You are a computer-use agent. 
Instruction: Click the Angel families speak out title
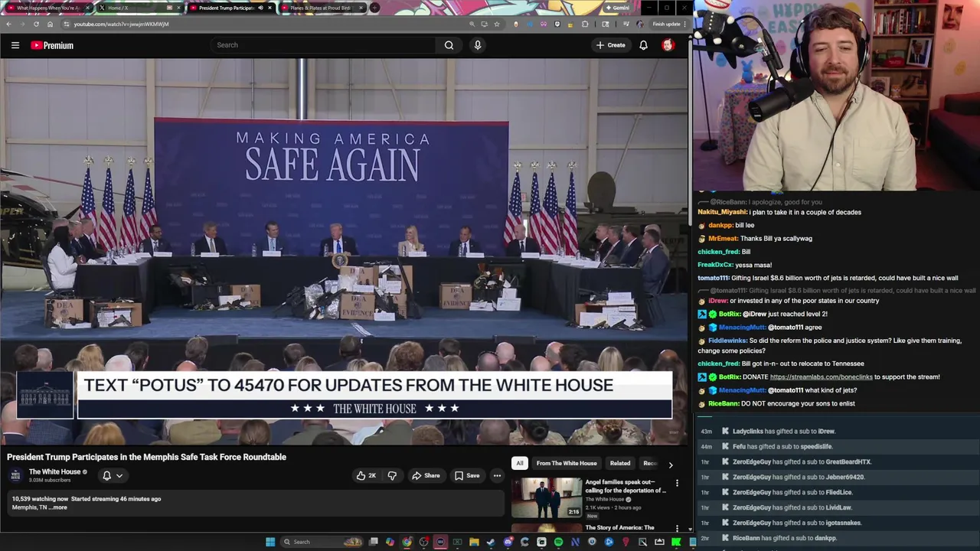click(x=625, y=486)
